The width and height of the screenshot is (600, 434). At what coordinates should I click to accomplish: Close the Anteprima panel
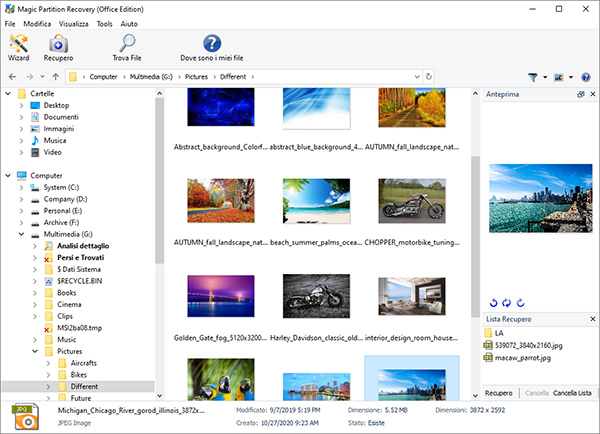click(593, 94)
